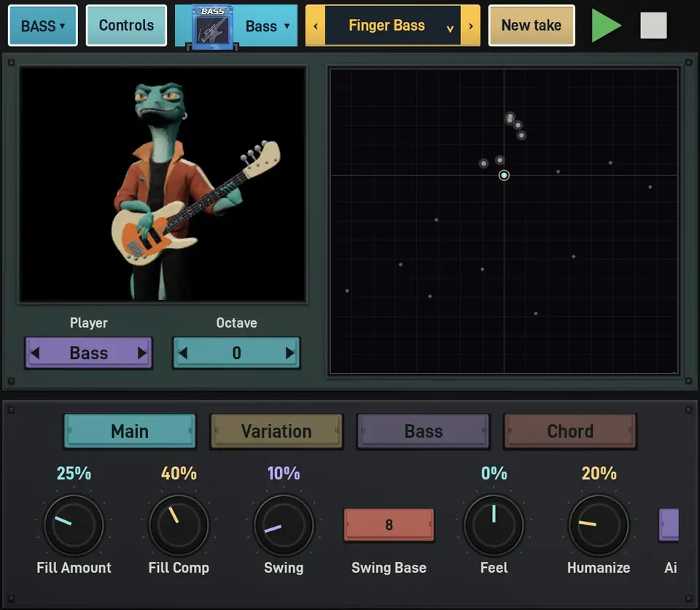The width and height of the screenshot is (700, 610).
Task: Switch to the Chord tab
Action: [570, 431]
